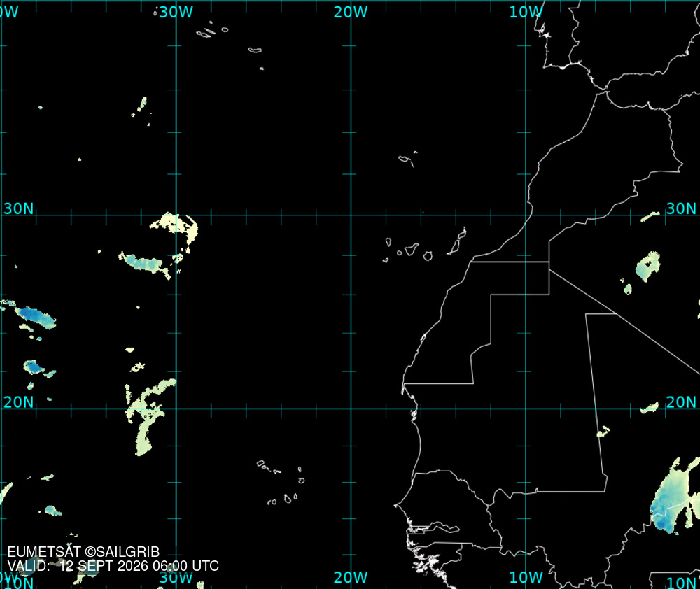Click the 20W label at bottom

pyautogui.click(x=351, y=577)
